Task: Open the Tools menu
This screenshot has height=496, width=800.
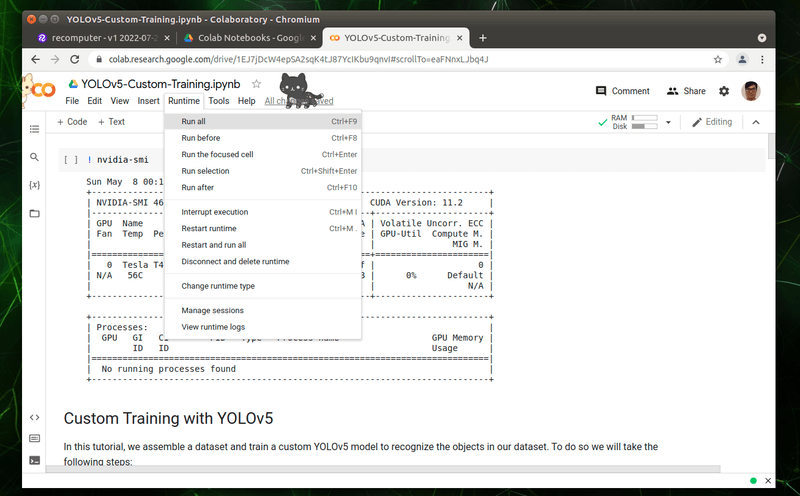Action: [x=219, y=101]
